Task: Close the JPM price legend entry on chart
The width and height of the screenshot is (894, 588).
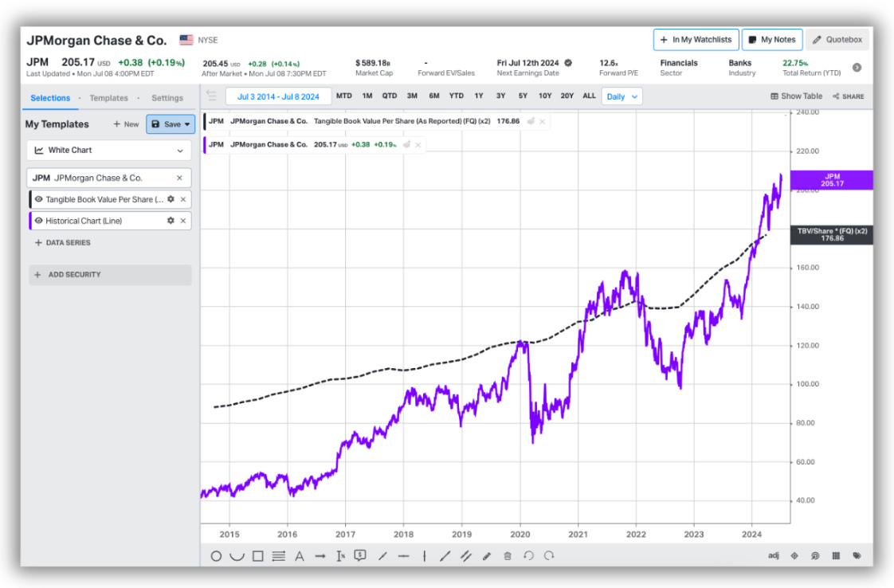Action: coord(418,145)
